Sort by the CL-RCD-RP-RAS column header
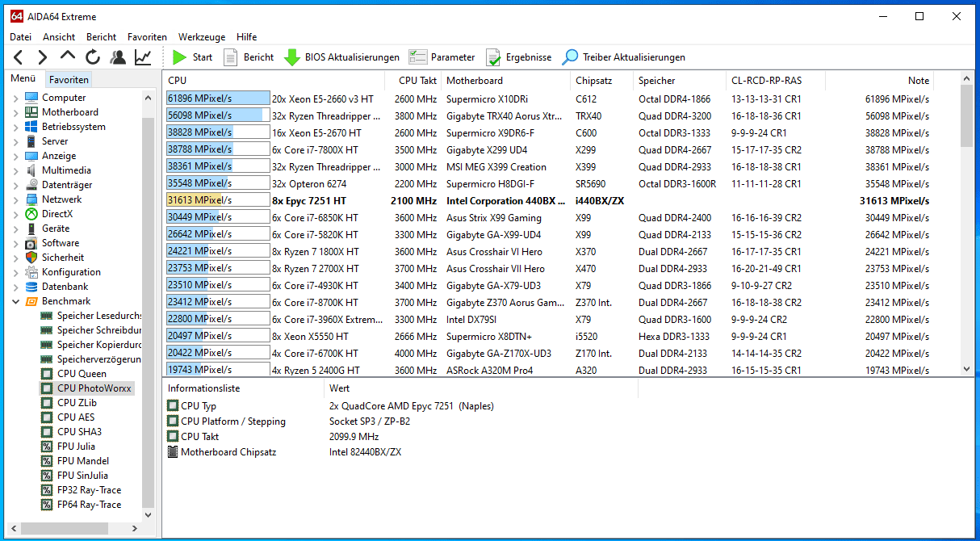Screen dimensions: 980x541 (775, 81)
